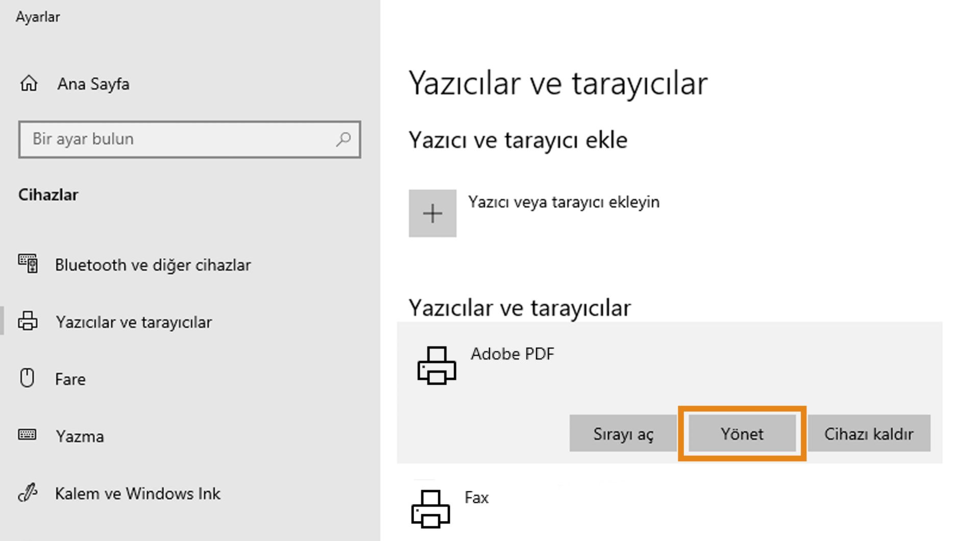Click the Yazma keyboard icon

(28, 435)
